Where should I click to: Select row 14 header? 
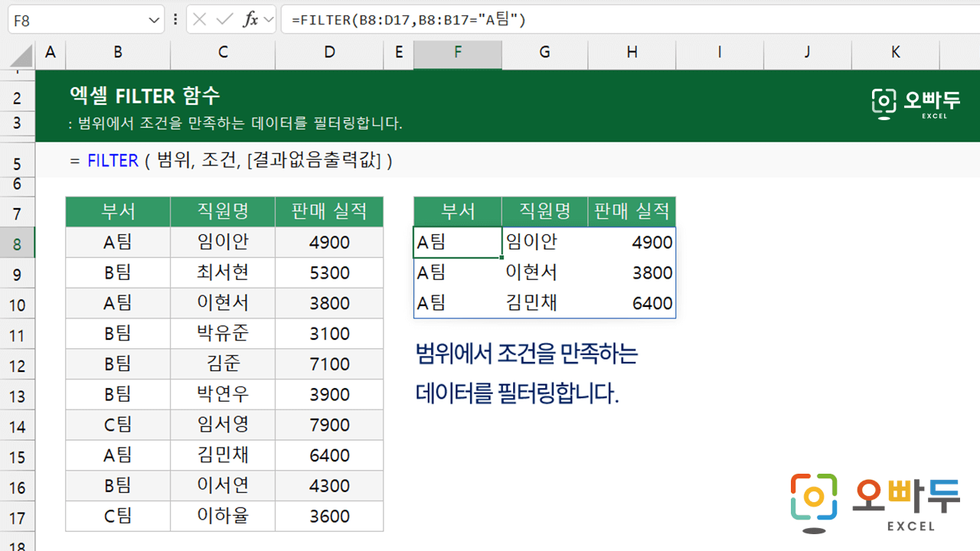tap(18, 426)
